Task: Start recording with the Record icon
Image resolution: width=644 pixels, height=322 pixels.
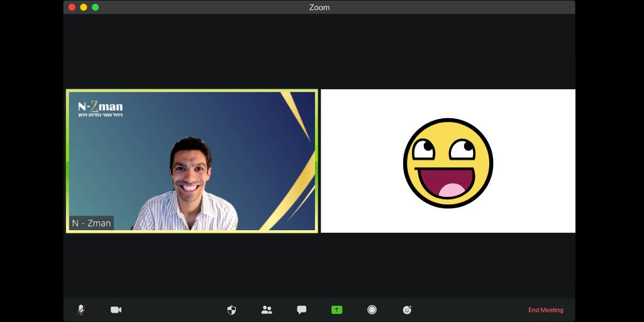Action: [372, 309]
